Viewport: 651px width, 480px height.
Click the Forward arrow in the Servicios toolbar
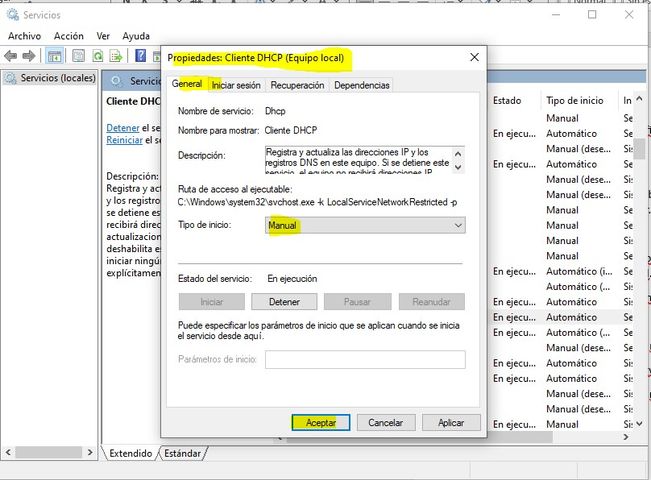point(29,56)
